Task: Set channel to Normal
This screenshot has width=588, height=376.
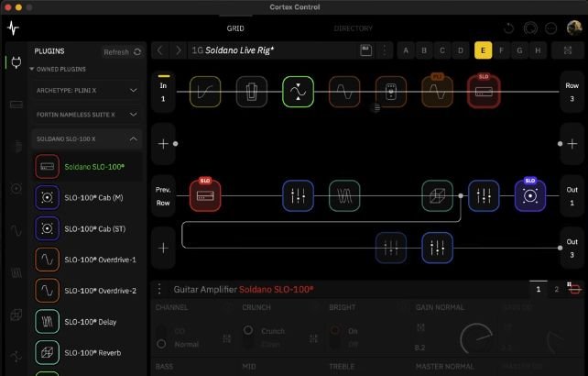Action: coord(162,344)
